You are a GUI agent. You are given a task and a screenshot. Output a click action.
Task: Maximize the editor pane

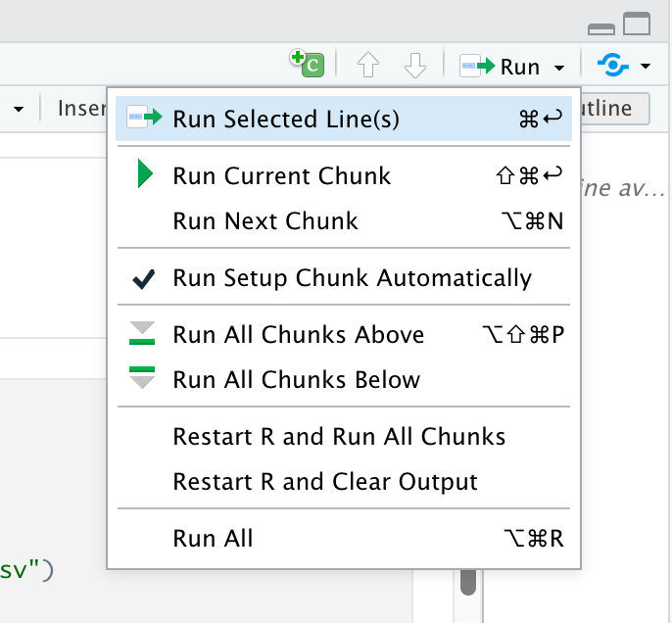click(637, 24)
